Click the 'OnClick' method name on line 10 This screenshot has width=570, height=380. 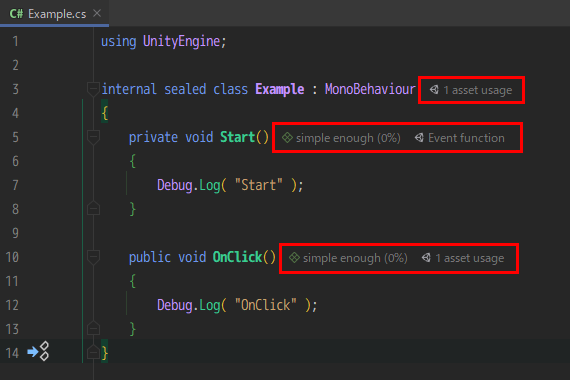tap(237, 257)
